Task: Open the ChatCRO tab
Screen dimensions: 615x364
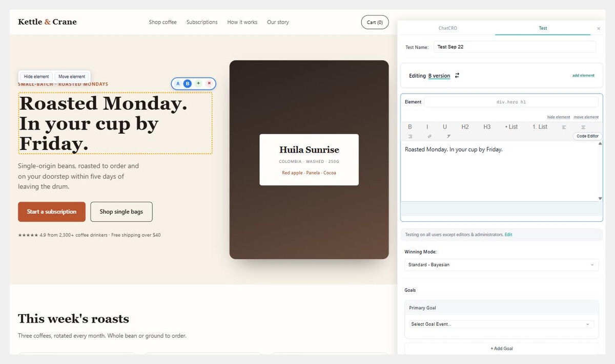Action: pyautogui.click(x=447, y=28)
